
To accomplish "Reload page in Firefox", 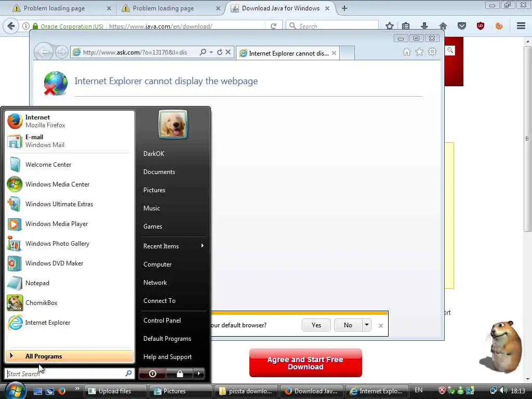I will [273, 26].
